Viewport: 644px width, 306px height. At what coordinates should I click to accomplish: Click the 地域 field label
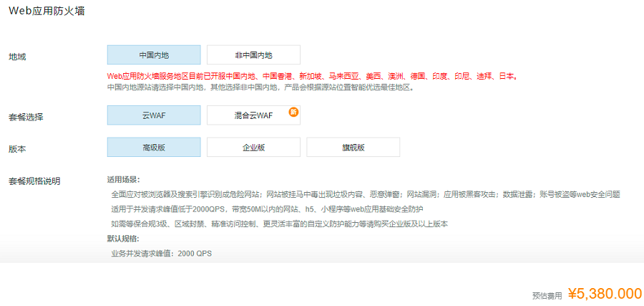tap(17, 57)
